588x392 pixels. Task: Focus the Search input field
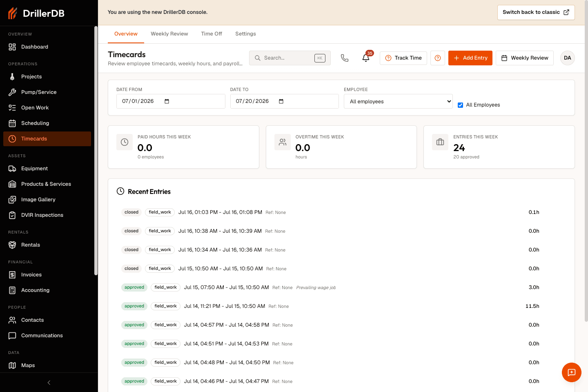click(x=290, y=58)
